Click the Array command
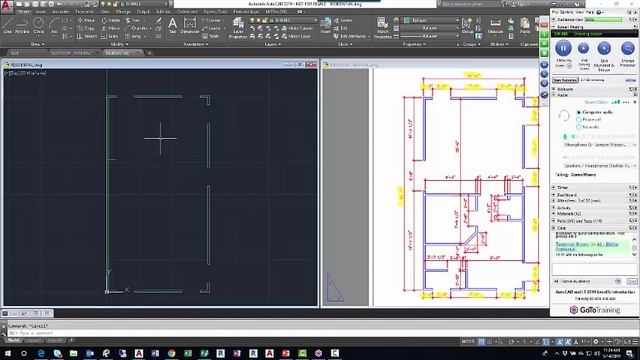The height and width of the screenshot is (360, 640). point(134,36)
